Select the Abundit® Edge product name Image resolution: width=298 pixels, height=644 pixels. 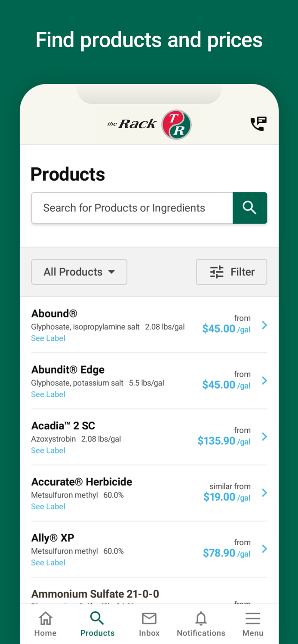tap(68, 370)
